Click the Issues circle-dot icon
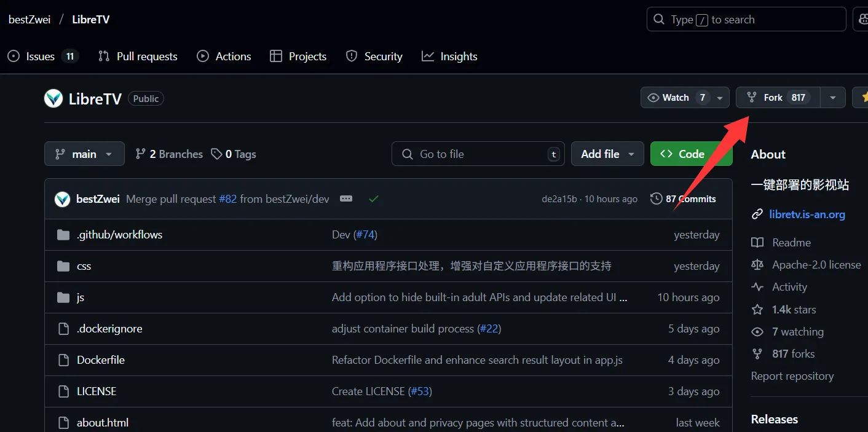The image size is (868, 432). pyautogui.click(x=14, y=57)
